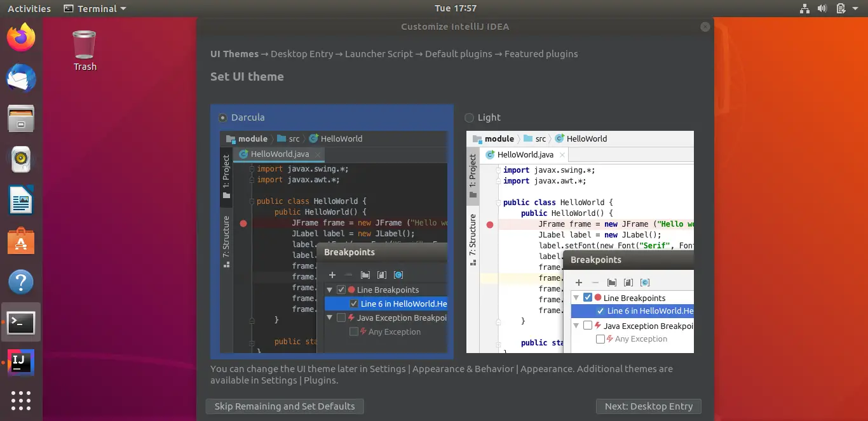Open LibreOffice Writer from the dock

[21, 201]
